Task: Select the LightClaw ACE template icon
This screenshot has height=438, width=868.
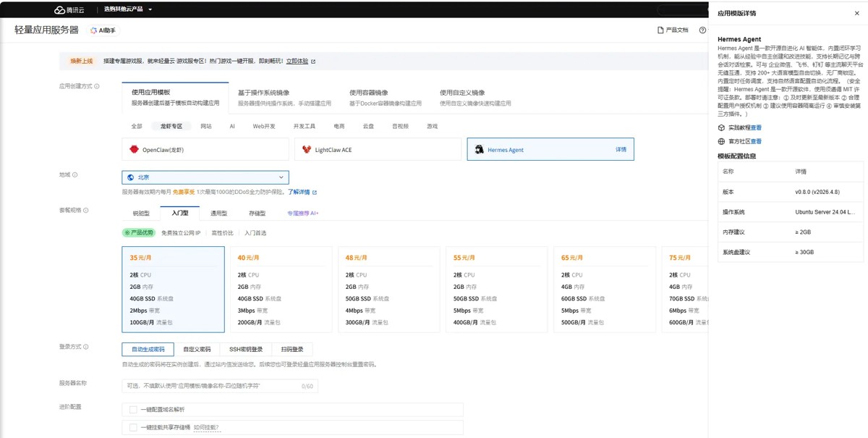Action: coord(307,150)
